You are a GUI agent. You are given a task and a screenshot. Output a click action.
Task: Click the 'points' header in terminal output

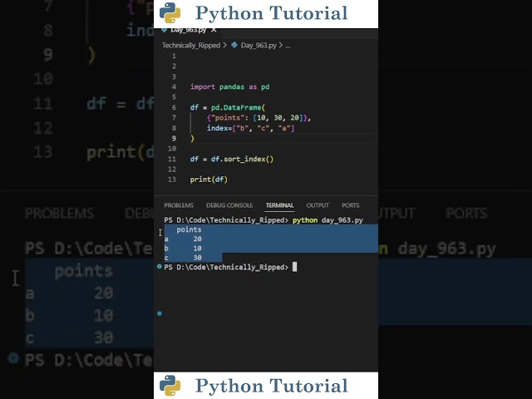point(189,229)
